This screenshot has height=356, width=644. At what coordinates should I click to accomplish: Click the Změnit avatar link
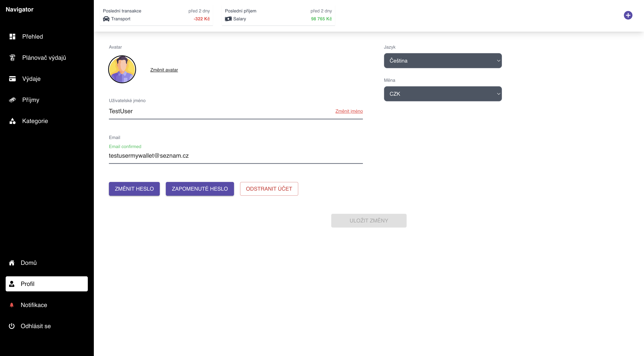point(164,70)
